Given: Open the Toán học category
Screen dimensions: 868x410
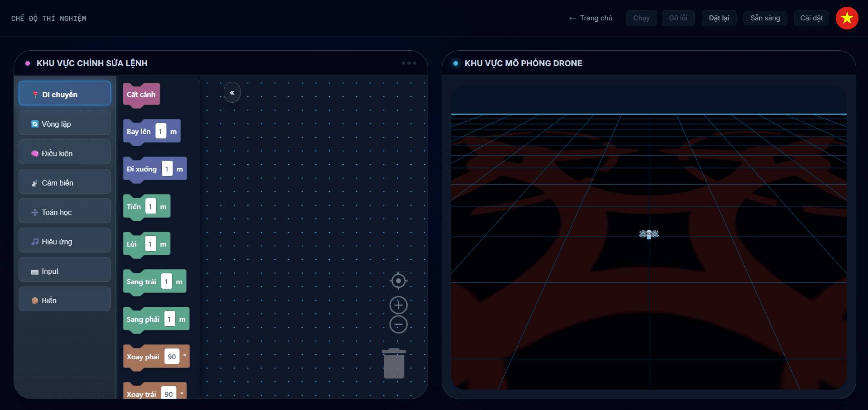Looking at the screenshot, I should pyautogui.click(x=65, y=211).
